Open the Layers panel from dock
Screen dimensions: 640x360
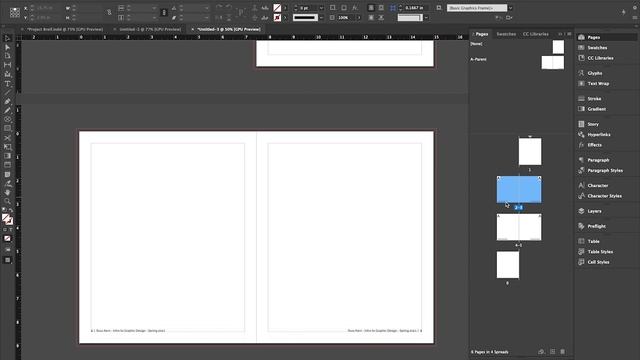coord(594,211)
